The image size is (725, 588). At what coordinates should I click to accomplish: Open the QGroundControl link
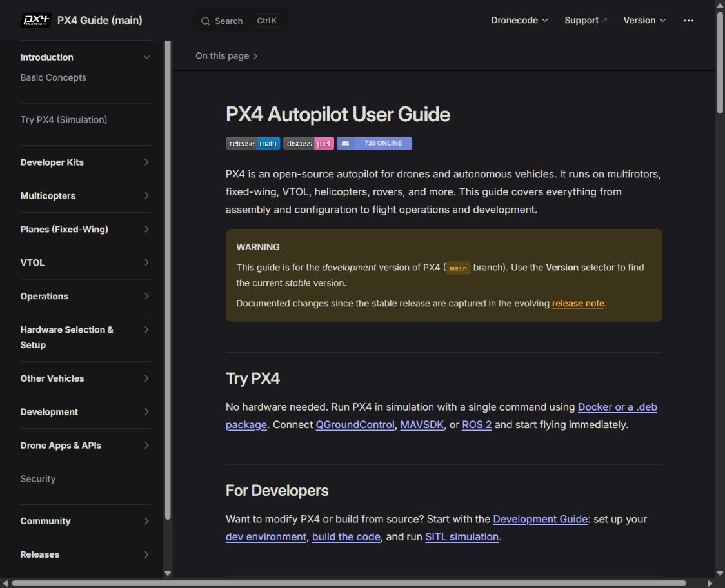(355, 424)
